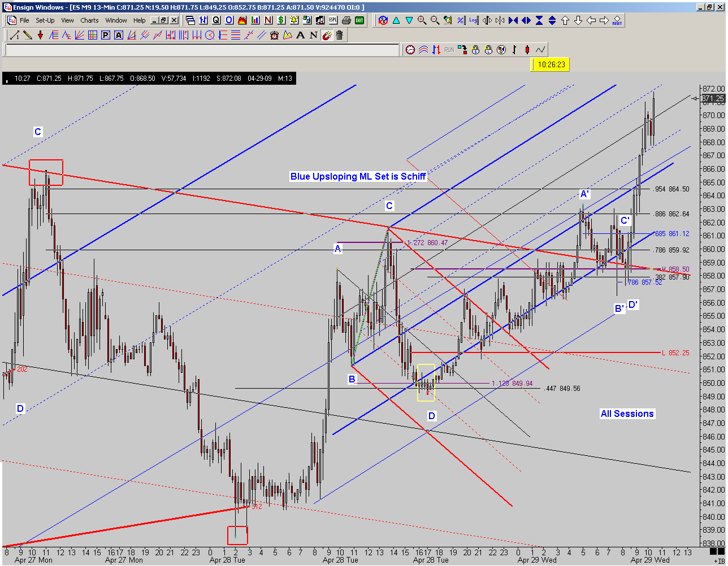Delete drawings with the trash can icon
This screenshot has width=728, height=566.
point(340,35)
